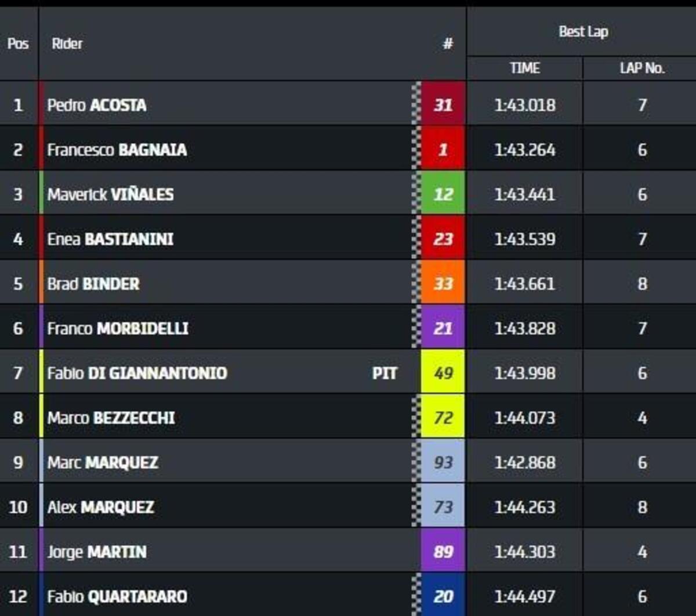696x616 pixels.
Task: Select Quartararo's blue number 20 badge
Action: tap(443, 596)
